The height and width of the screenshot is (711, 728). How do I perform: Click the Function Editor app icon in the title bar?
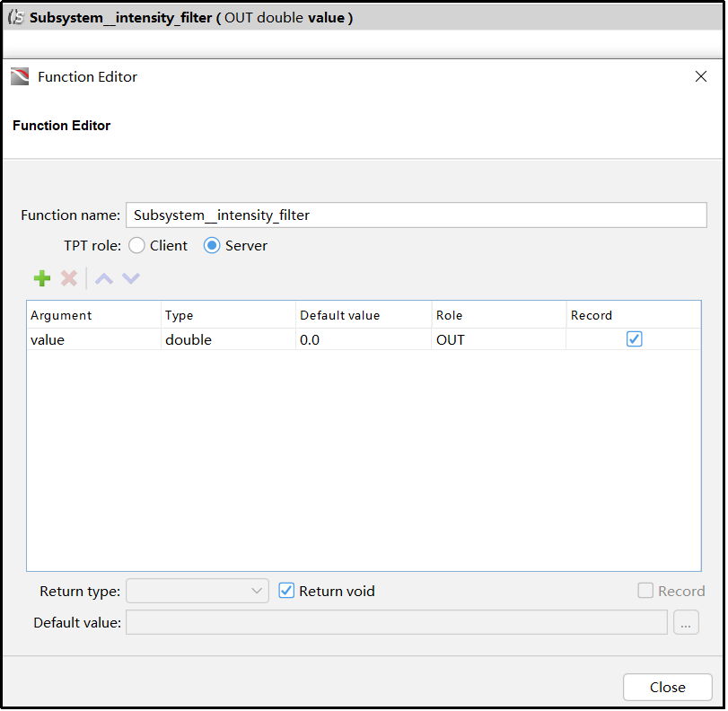20,76
